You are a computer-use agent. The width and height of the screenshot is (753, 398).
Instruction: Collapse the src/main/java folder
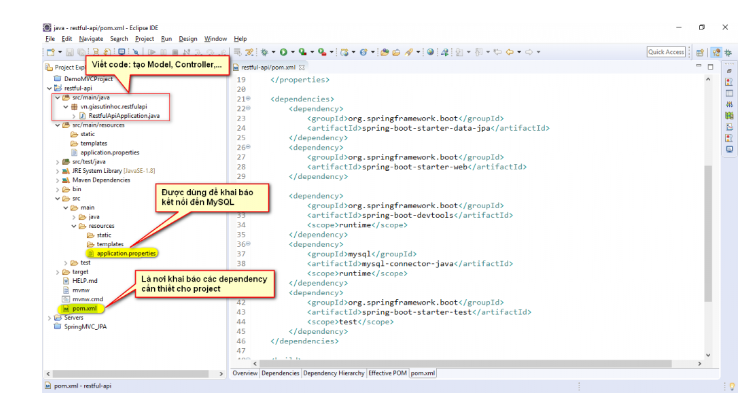(58, 97)
